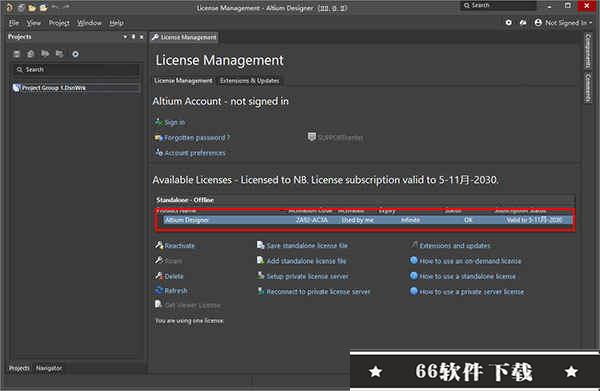This screenshot has height=391, width=600.
Task: Click the Add standalone license file icon
Action: click(x=261, y=261)
